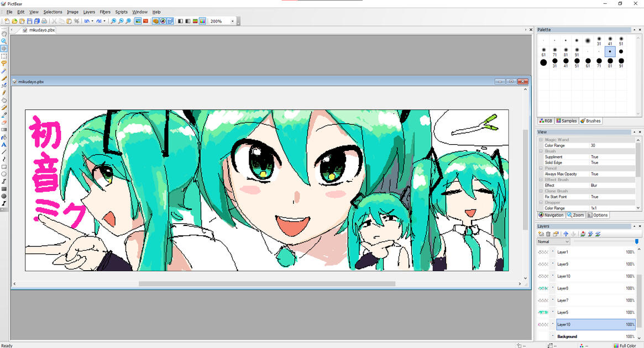The width and height of the screenshot is (644, 348).
Task: Add a new layer in Layers panel
Action: point(541,234)
